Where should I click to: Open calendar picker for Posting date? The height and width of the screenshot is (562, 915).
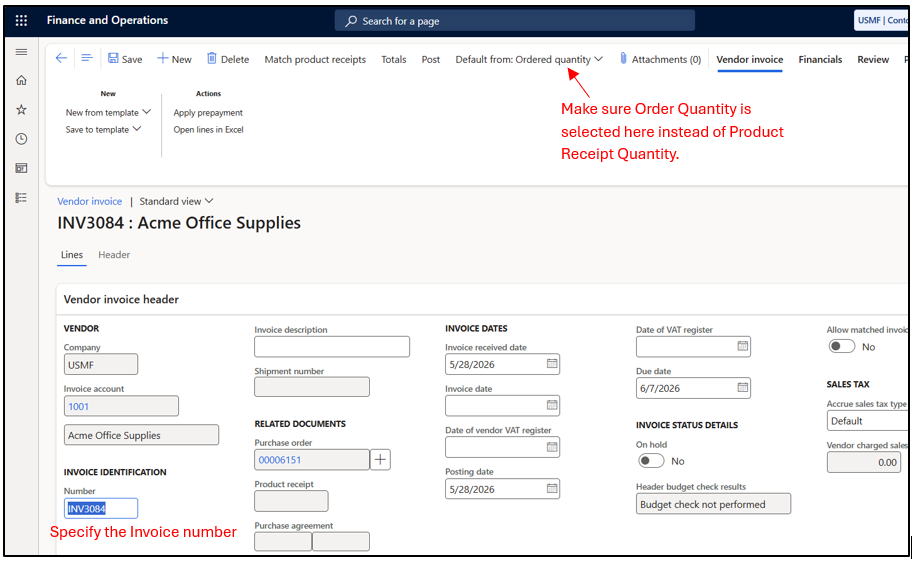pos(551,488)
